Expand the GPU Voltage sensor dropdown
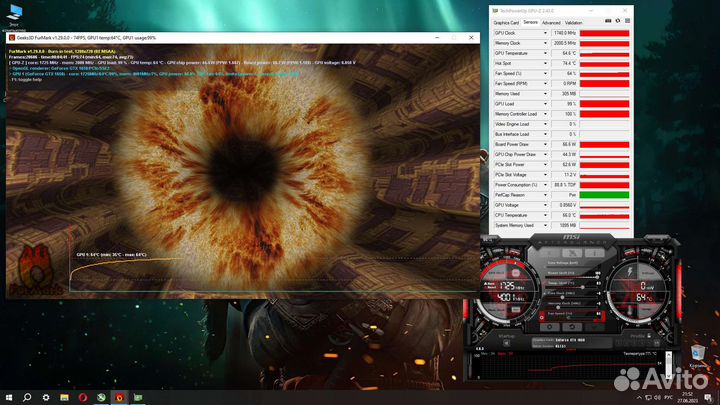720x405 pixels. click(x=545, y=205)
